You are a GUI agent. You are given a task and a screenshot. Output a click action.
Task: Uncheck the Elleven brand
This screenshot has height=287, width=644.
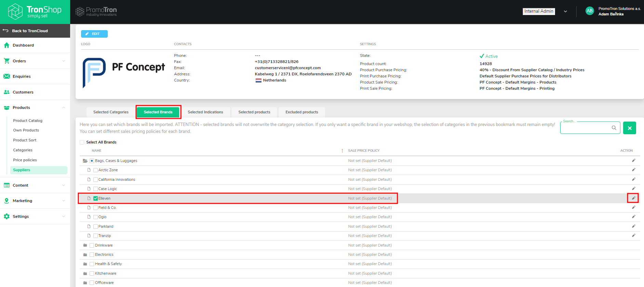tap(95, 198)
